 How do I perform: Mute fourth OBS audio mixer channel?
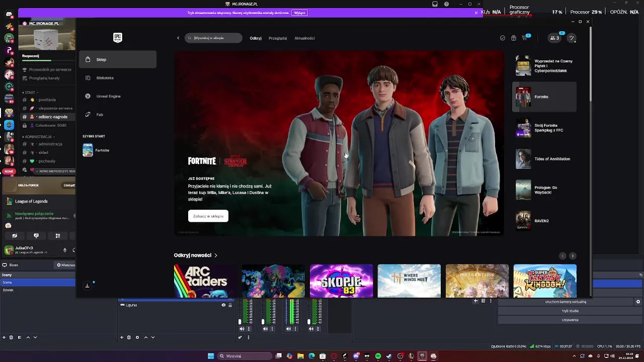tap(311, 329)
